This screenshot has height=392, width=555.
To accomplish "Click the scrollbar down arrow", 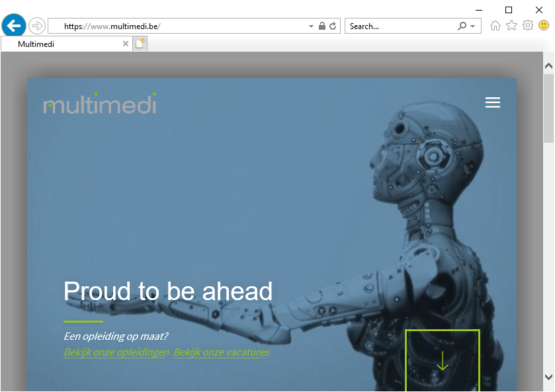I will (x=548, y=377).
